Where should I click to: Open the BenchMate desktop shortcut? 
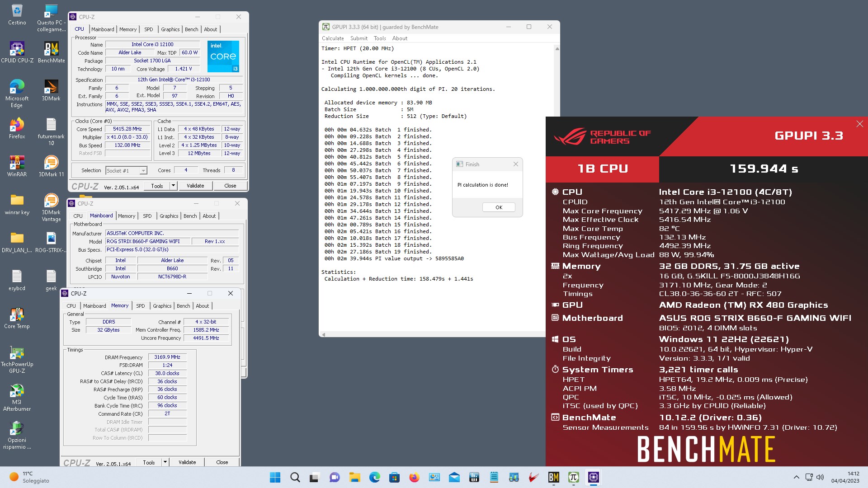(x=51, y=52)
